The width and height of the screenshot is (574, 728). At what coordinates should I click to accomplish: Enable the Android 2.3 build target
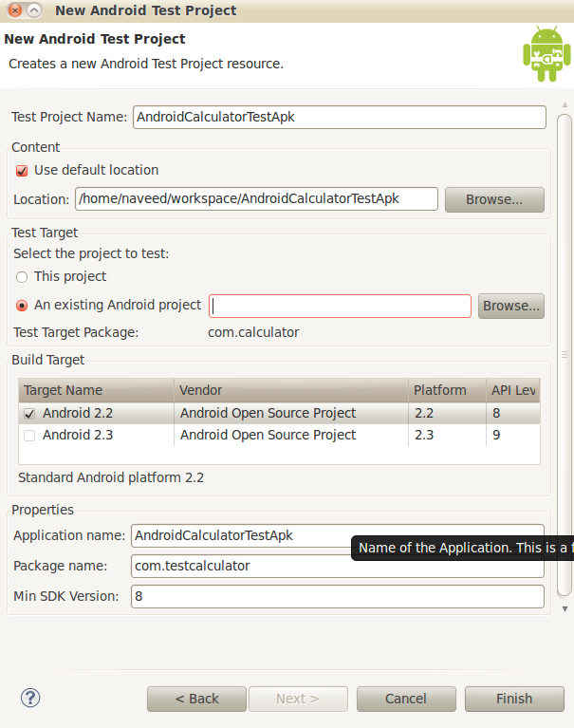[x=29, y=436]
